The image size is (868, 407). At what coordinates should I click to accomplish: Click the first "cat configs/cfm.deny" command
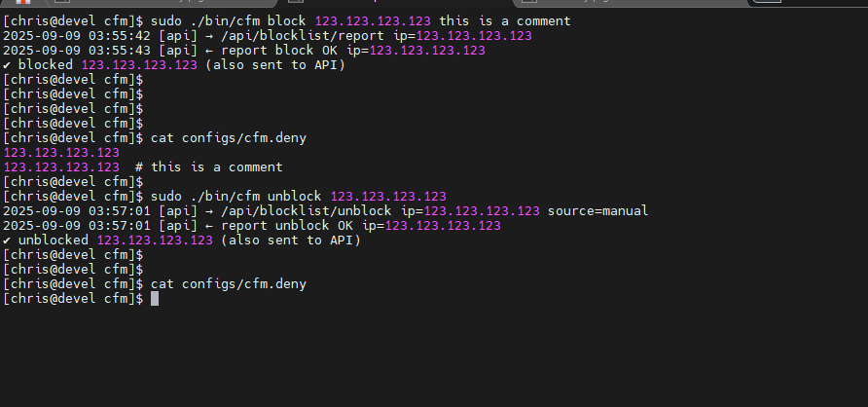(x=229, y=138)
